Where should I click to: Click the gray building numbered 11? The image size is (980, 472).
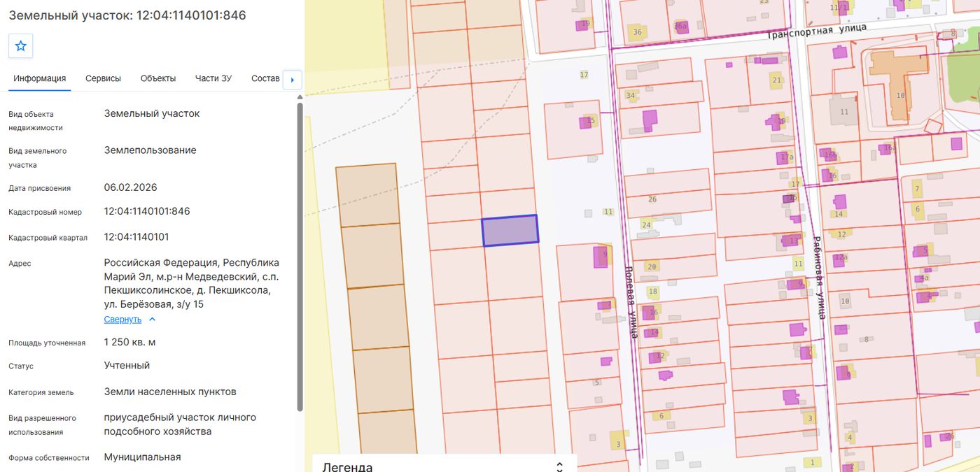pos(843,110)
